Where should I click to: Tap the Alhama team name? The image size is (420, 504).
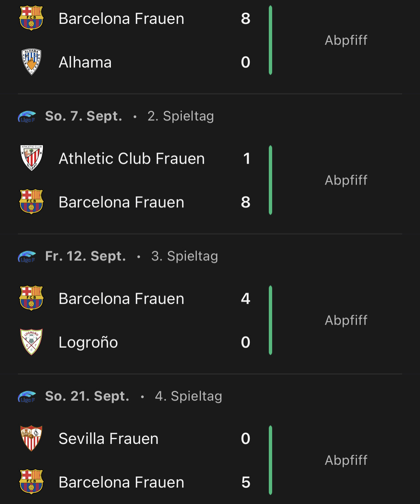85,62
